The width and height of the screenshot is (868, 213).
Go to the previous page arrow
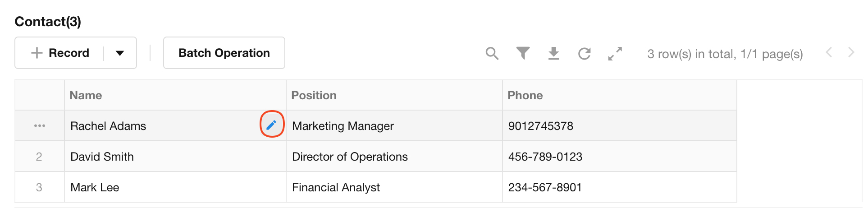828,52
